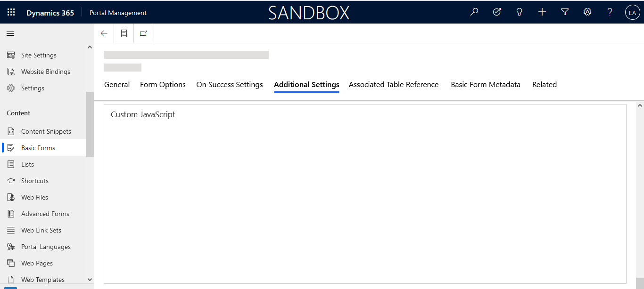
Task: Click the Web Files globe icon
Action: pos(11,197)
